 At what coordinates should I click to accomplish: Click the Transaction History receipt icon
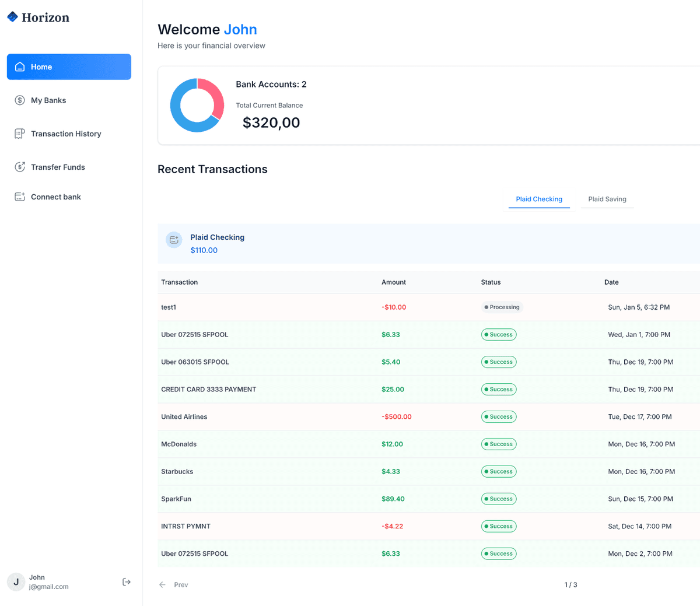pyautogui.click(x=20, y=134)
